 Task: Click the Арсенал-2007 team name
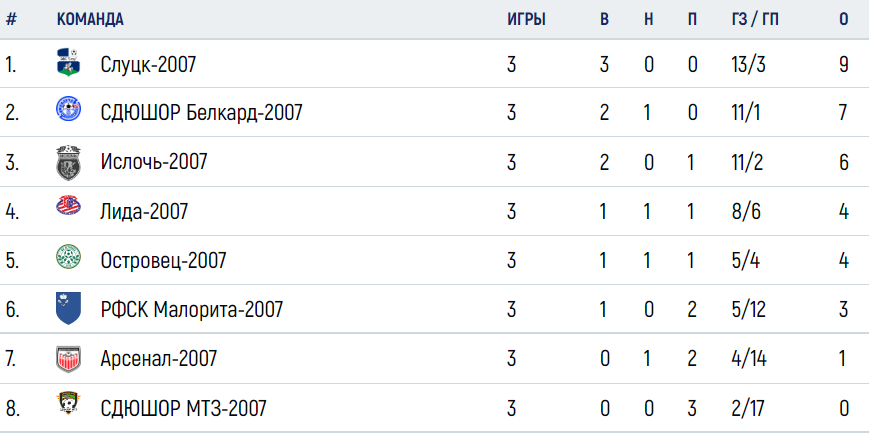[159, 358]
